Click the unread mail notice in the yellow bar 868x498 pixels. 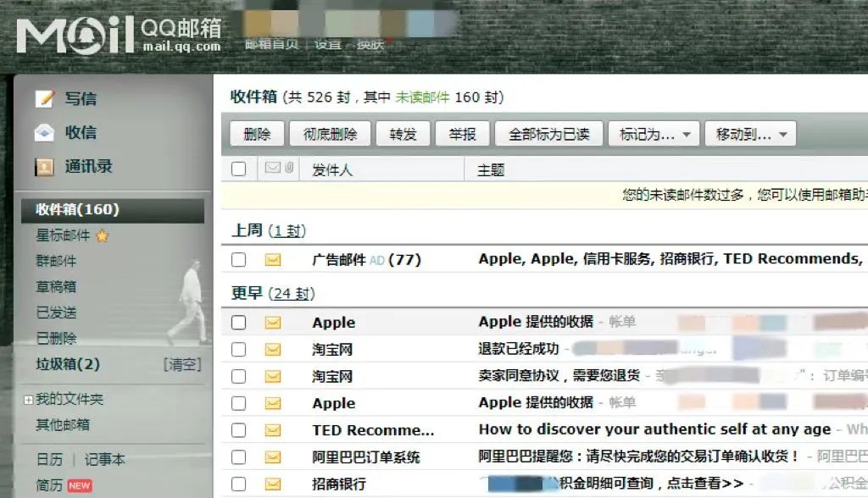pyautogui.click(x=744, y=195)
